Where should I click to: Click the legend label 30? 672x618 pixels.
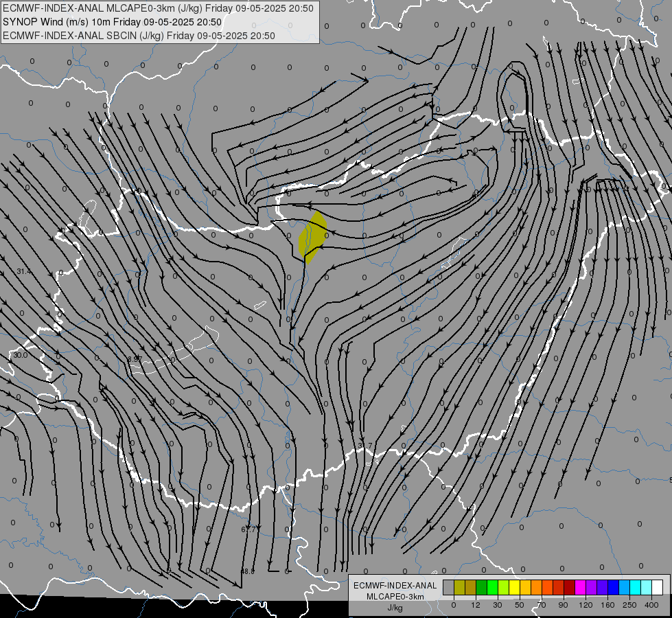[x=497, y=605]
